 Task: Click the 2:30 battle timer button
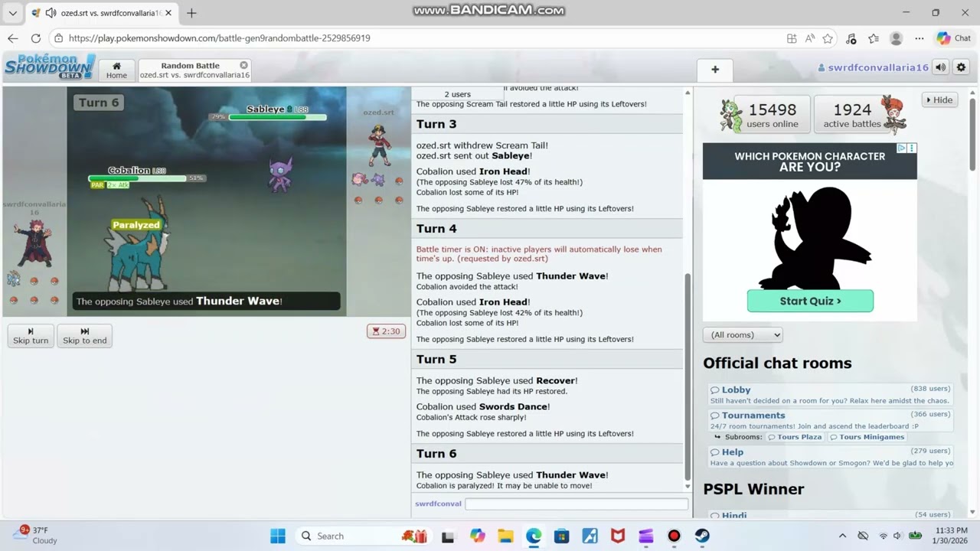[386, 331]
